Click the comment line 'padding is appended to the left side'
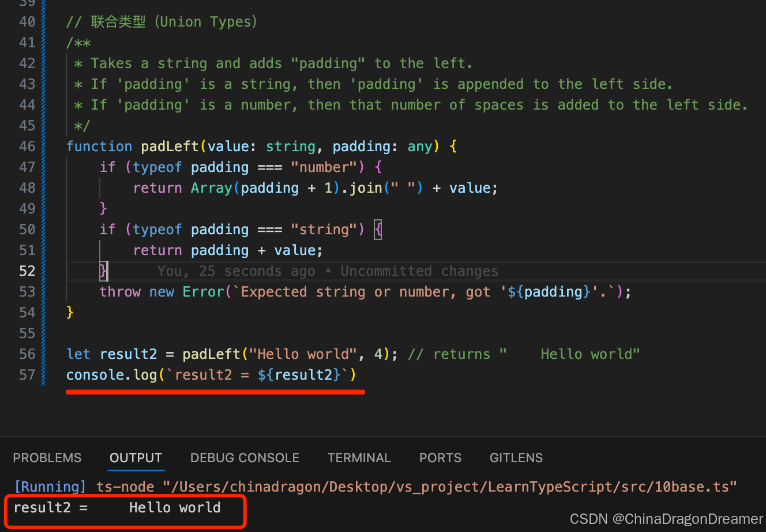 373,84
